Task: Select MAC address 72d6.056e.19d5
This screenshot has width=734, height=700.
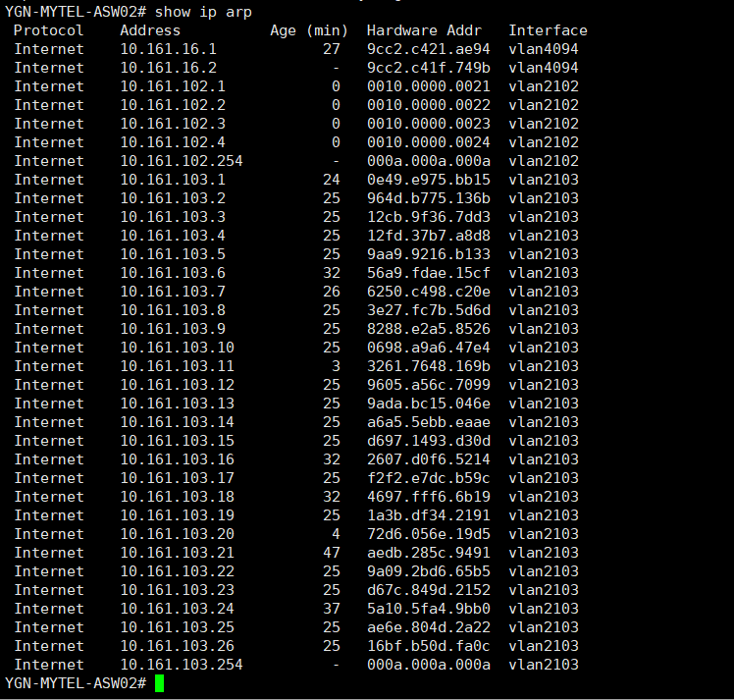Action: tap(428, 534)
